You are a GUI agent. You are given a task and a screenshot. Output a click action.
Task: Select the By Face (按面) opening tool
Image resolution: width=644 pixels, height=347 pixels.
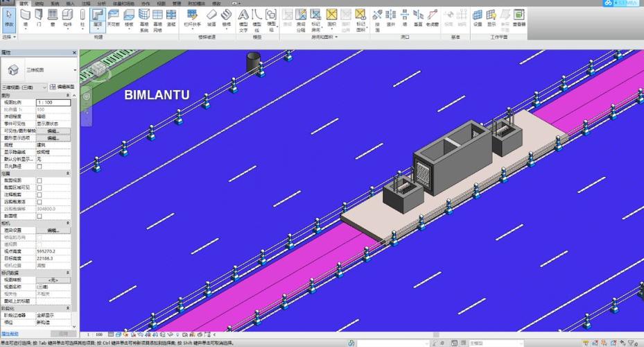tap(377, 19)
